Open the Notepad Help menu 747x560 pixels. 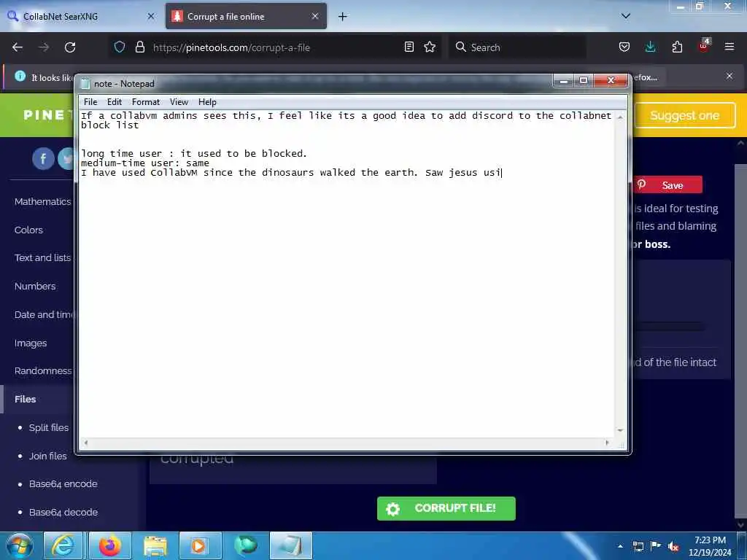[207, 102]
